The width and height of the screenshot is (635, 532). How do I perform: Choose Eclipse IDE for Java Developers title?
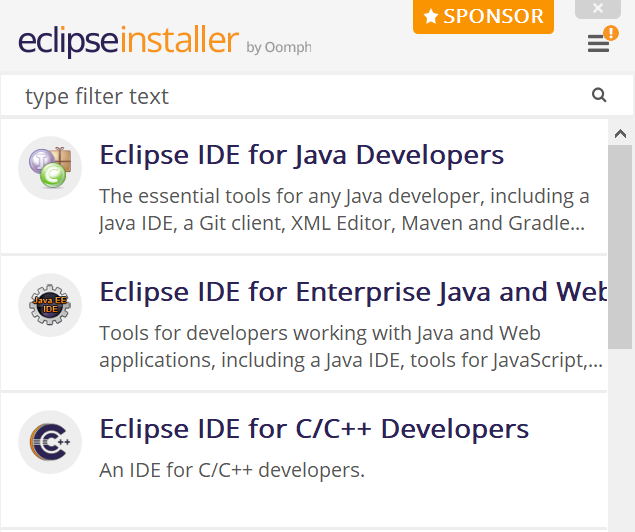click(302, 155)
